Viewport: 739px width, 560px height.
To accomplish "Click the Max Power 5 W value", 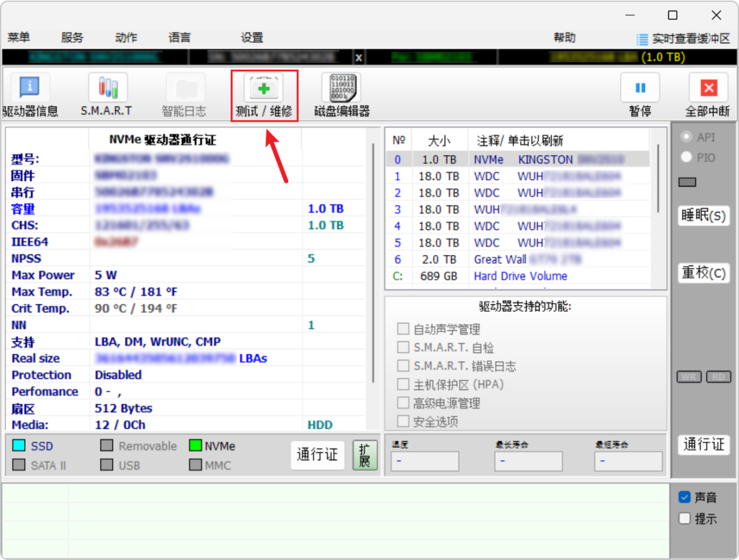I will [x=106, y=275].
